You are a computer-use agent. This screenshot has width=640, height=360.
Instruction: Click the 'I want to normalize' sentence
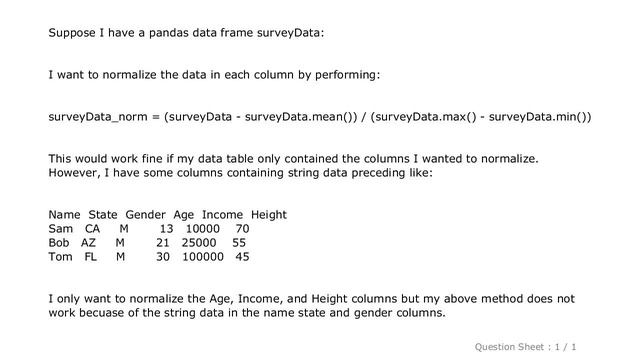[x=214, y=75]
